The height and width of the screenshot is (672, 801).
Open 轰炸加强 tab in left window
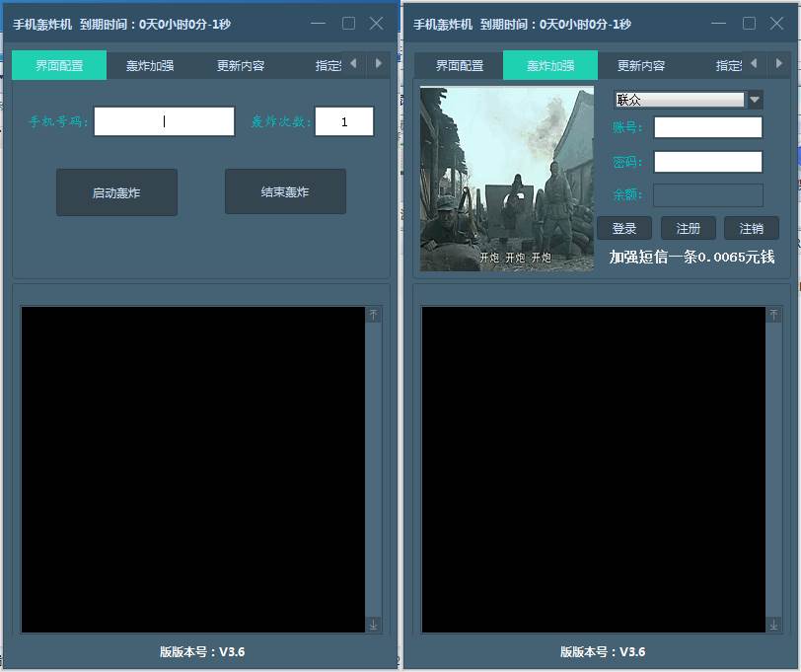click(150, 66)
